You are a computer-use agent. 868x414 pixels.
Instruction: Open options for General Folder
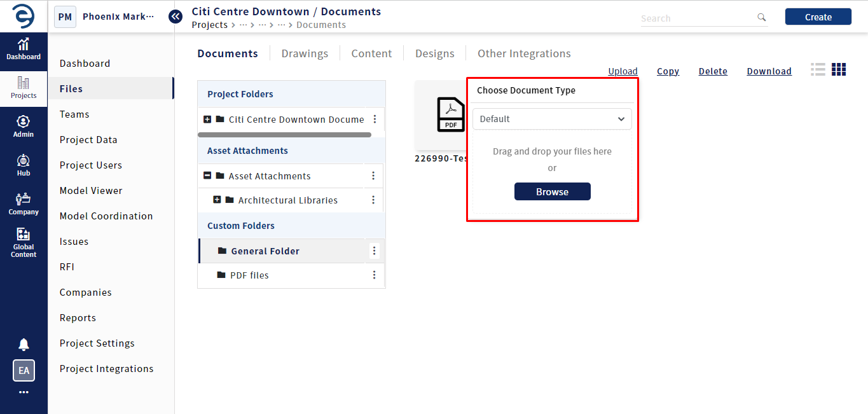tap(374, 251)
